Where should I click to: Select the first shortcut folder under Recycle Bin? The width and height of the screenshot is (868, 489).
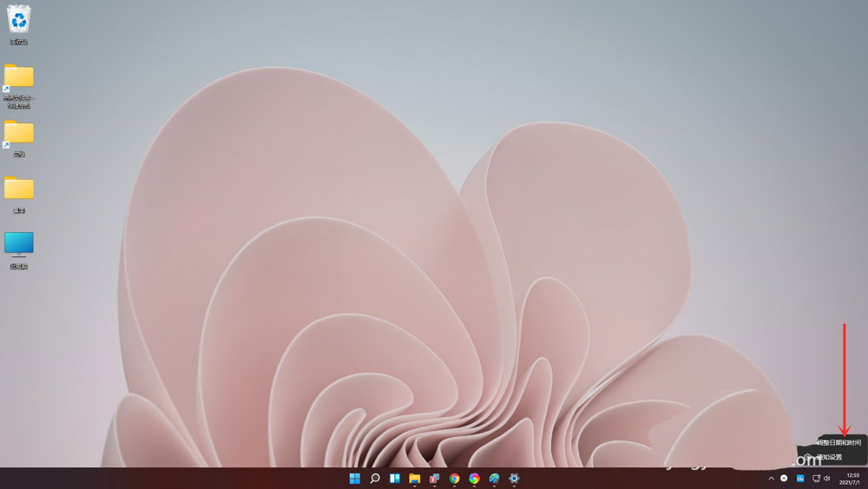point(19,77)
